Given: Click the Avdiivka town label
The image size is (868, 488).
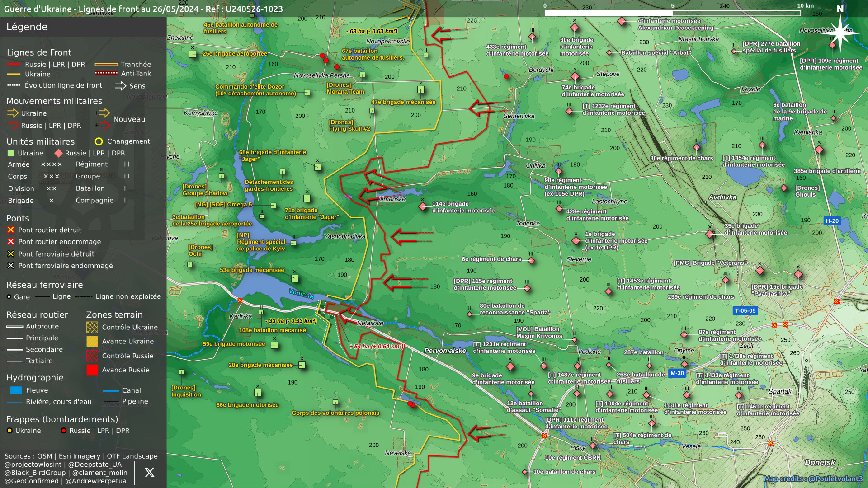Looking at the screenshot, I should [722, 197].
